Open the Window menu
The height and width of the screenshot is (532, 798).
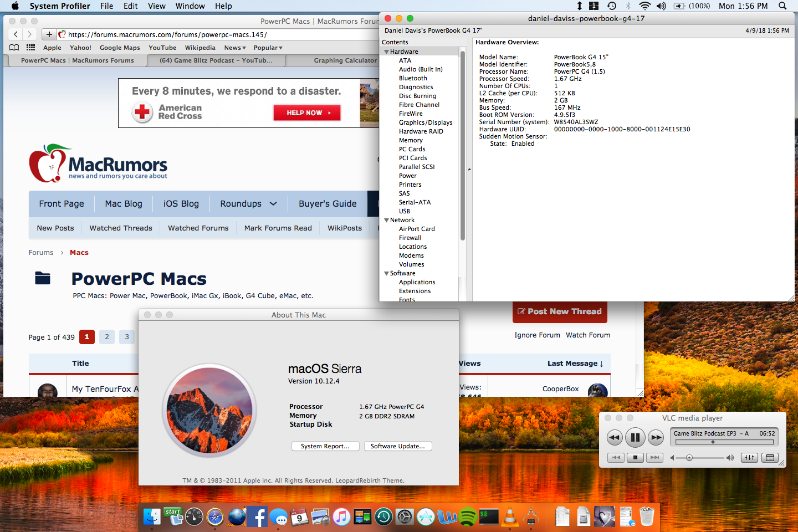tap(190, 6)
